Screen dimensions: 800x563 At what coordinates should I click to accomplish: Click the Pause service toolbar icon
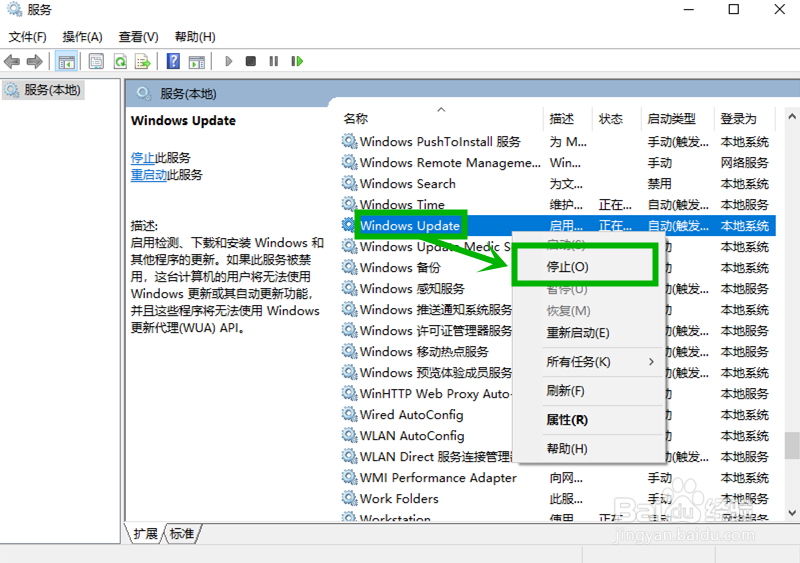[274, 61]
